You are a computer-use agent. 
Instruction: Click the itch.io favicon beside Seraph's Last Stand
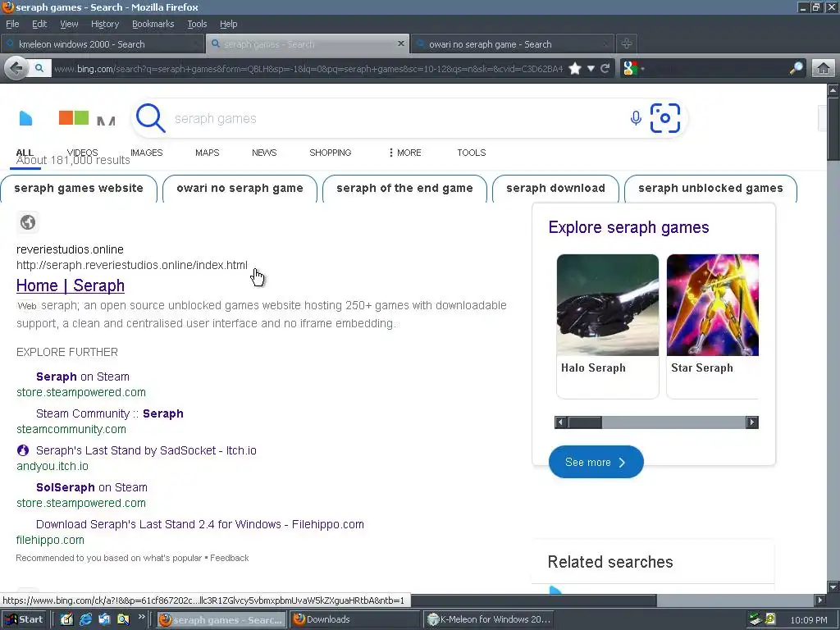23,450
